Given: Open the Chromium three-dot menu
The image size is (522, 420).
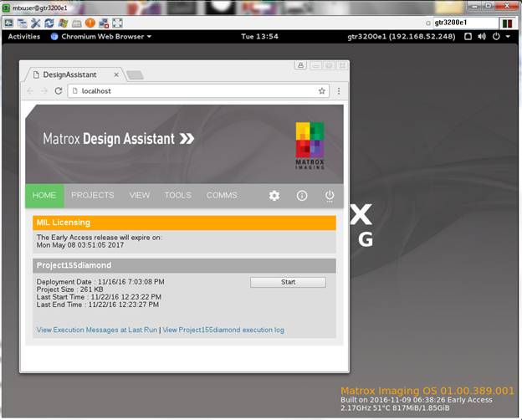Looking at the screenshot, I should pos(339,91).
